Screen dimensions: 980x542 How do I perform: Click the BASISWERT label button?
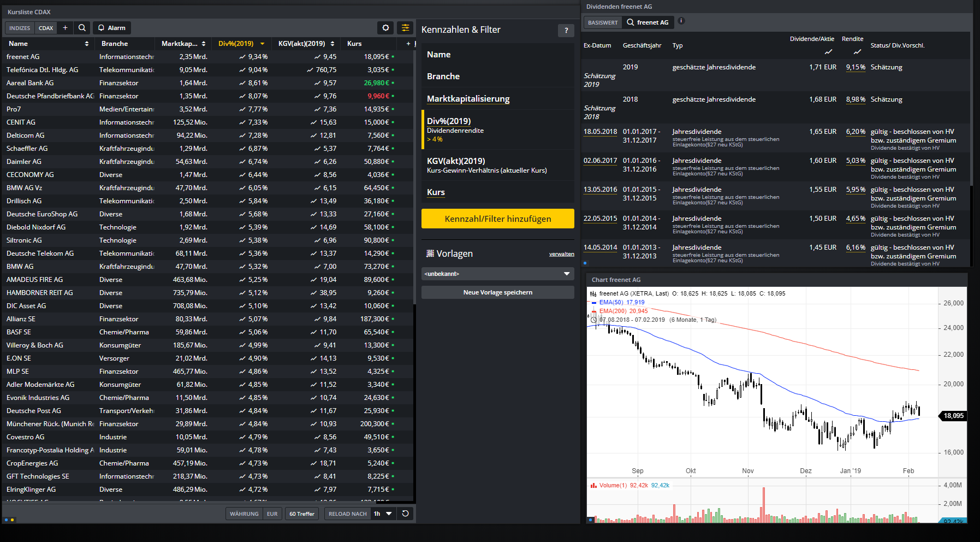[603, 22]
